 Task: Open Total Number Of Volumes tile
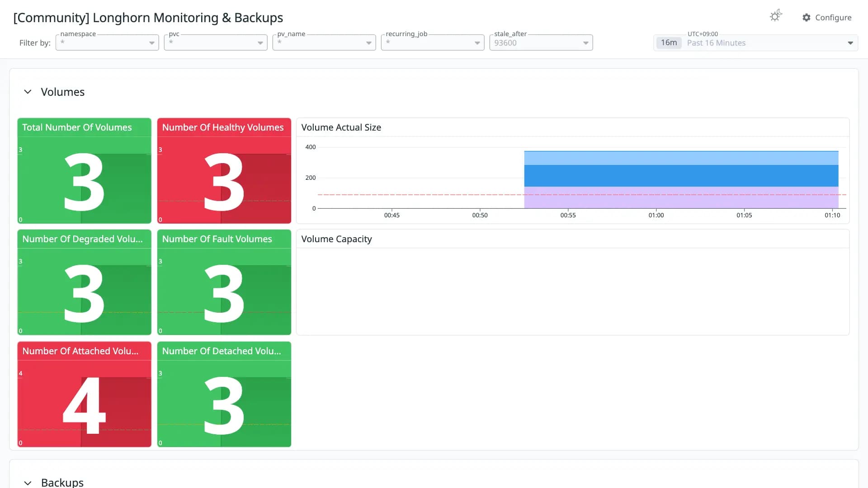click(x=85, y=171)
